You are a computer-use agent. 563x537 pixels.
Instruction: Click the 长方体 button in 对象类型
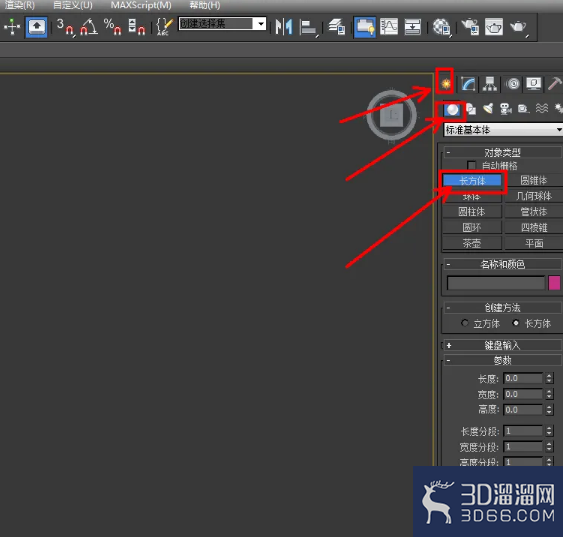472,181
